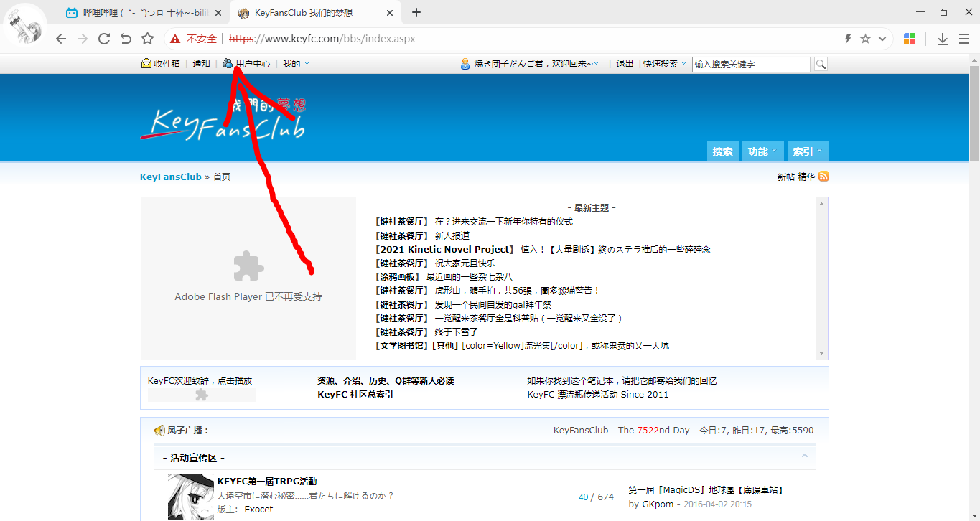Screen dimensions: 980x521
Task: Click the magnifier search submit button
Action: point(821,64)
